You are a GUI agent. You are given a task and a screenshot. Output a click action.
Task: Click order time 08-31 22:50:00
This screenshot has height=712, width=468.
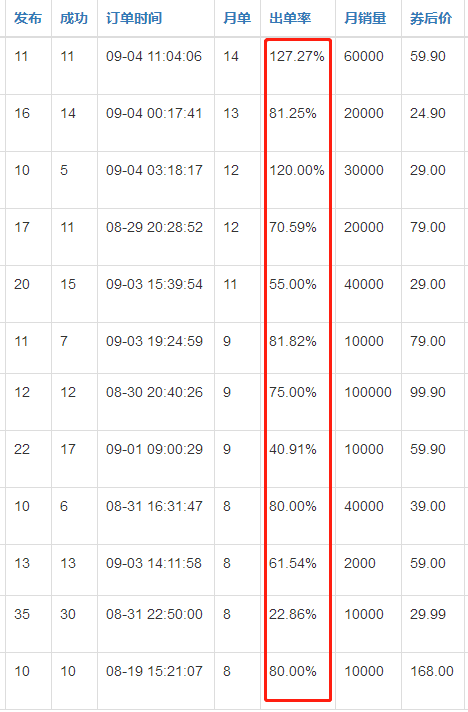(x=154, y=614)
